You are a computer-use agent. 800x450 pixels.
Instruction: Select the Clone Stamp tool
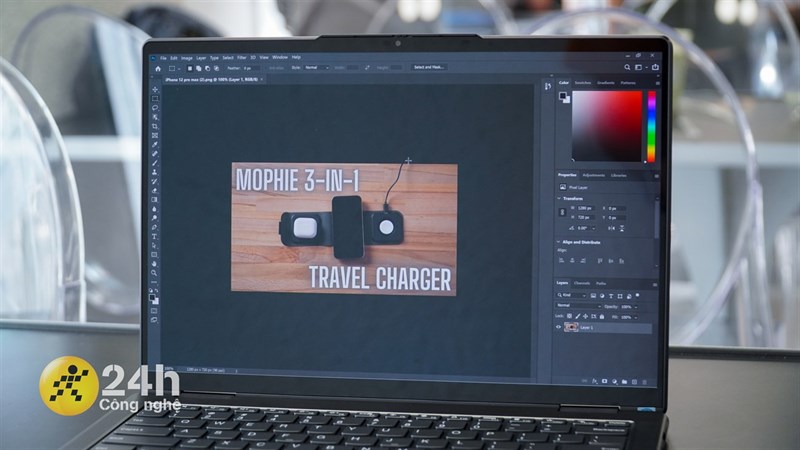point(155,172)
